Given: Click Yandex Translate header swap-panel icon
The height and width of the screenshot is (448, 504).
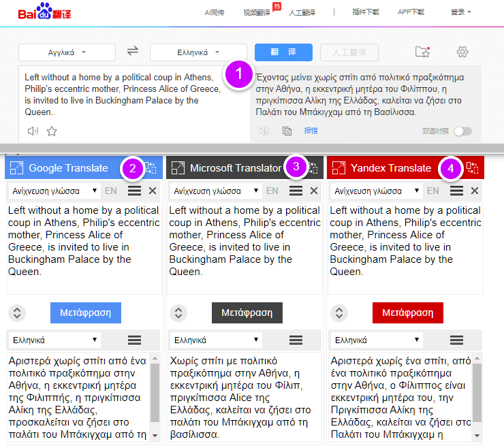Looking at the screenshot, I should click(x=472, y=167).
